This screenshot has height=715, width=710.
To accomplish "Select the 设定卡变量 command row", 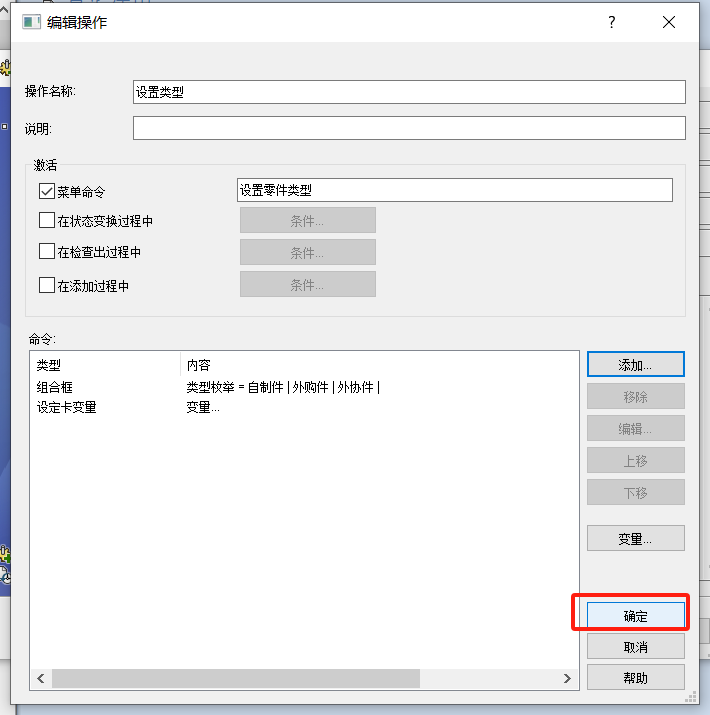I will click(x=66, y=407).
